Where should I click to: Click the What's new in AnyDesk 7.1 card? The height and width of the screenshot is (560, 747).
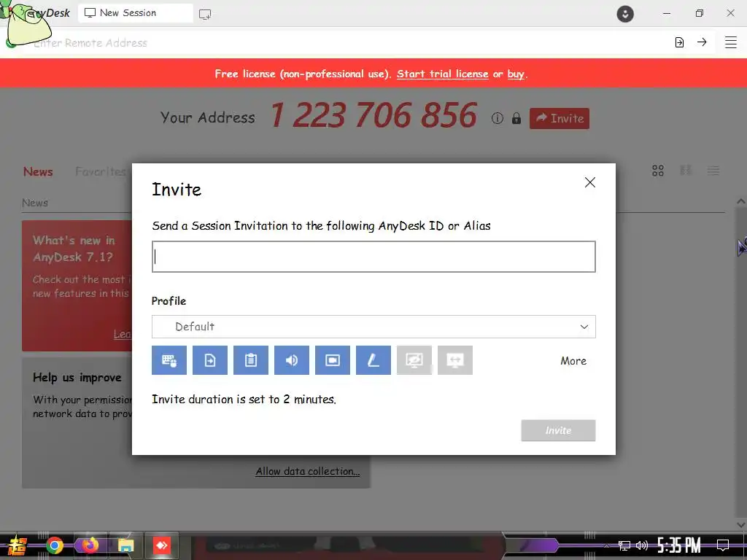click(x=77, y=286)
